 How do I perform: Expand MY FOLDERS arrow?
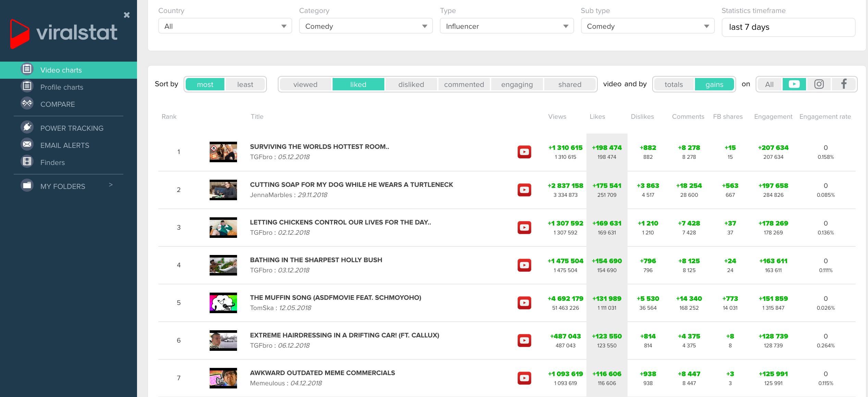coord(111,185)
